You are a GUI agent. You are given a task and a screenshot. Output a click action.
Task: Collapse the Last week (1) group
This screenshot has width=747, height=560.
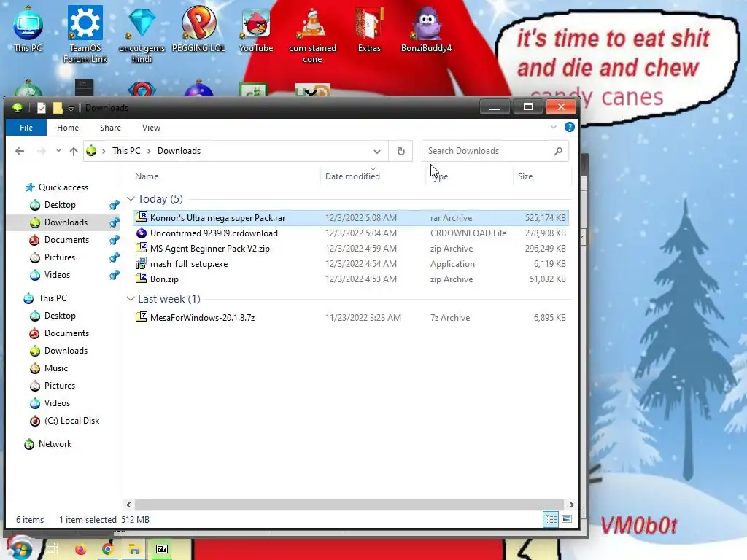click(x=131, y=299)
